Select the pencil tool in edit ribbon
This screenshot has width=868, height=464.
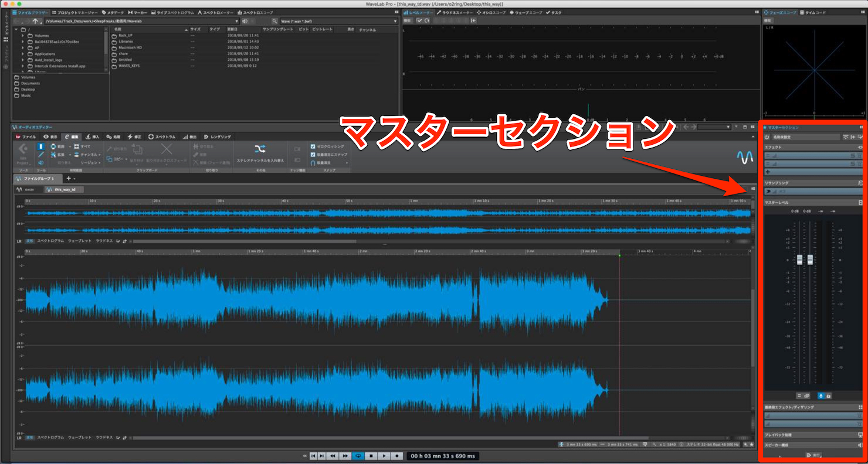pyautogui.click(x=41, y=155)
